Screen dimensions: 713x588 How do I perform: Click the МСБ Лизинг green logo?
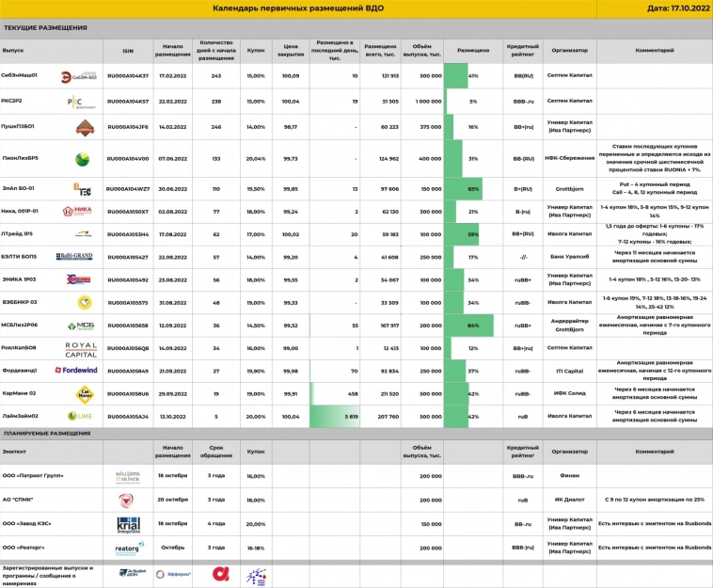81,326
